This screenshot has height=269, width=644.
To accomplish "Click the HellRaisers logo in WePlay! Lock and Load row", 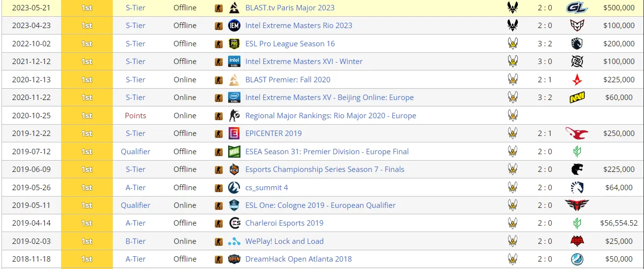I will pyautogui.click(x=577, y=241).
